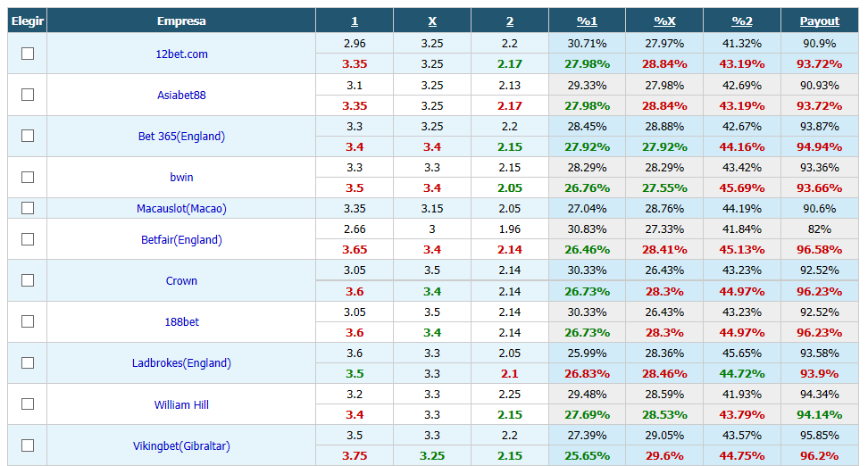Click 12bet.com opening %2 value 41.32%
Viewport: 868px width, 466px height.
[742, 43]
